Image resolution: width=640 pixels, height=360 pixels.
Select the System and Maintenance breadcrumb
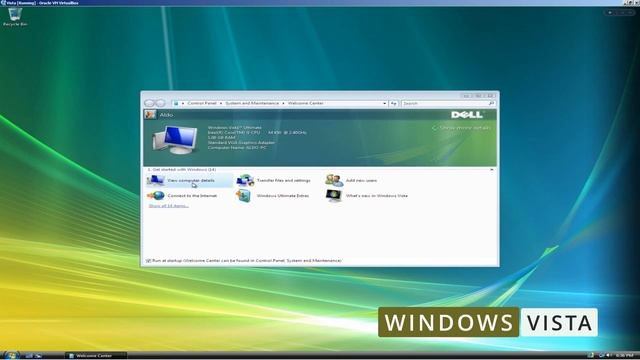[x=252, y=104]
